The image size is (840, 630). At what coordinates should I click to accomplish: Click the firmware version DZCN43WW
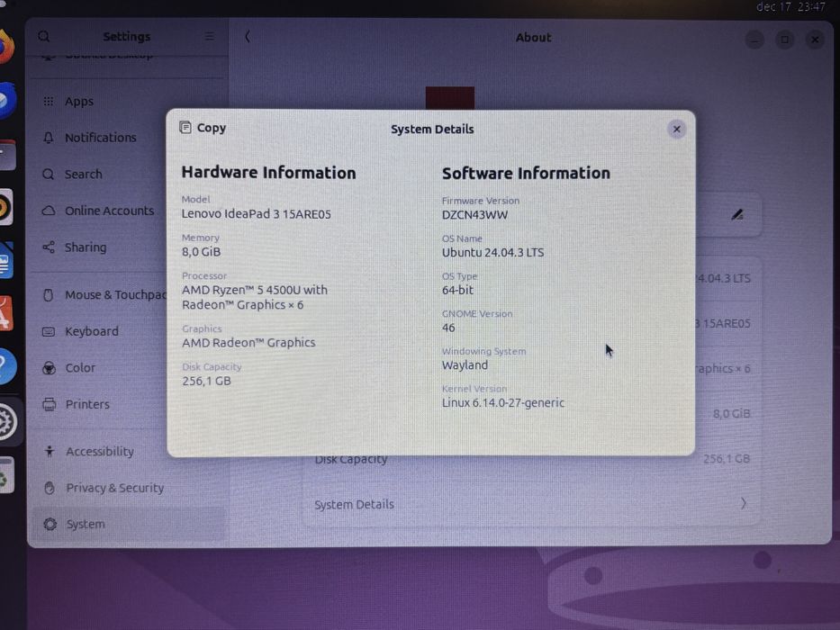474,215
